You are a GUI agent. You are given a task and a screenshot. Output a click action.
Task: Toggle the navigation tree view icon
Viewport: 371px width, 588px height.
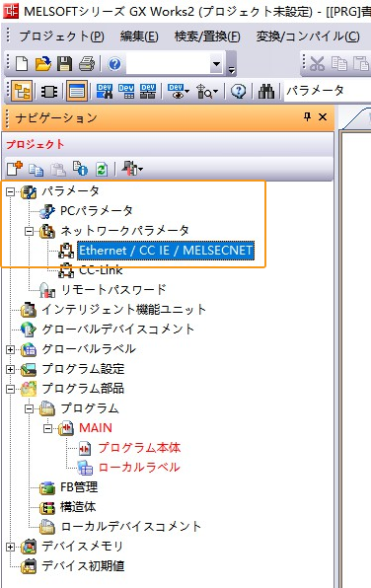point(22,91)
